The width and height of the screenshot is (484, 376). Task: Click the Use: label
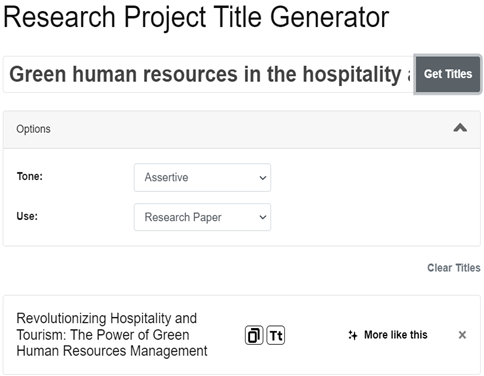pyautogui.click(x=27, y=216)
